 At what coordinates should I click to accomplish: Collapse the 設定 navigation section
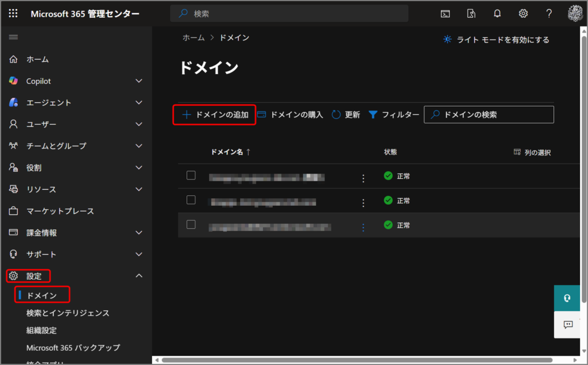[x=138, y=276]
